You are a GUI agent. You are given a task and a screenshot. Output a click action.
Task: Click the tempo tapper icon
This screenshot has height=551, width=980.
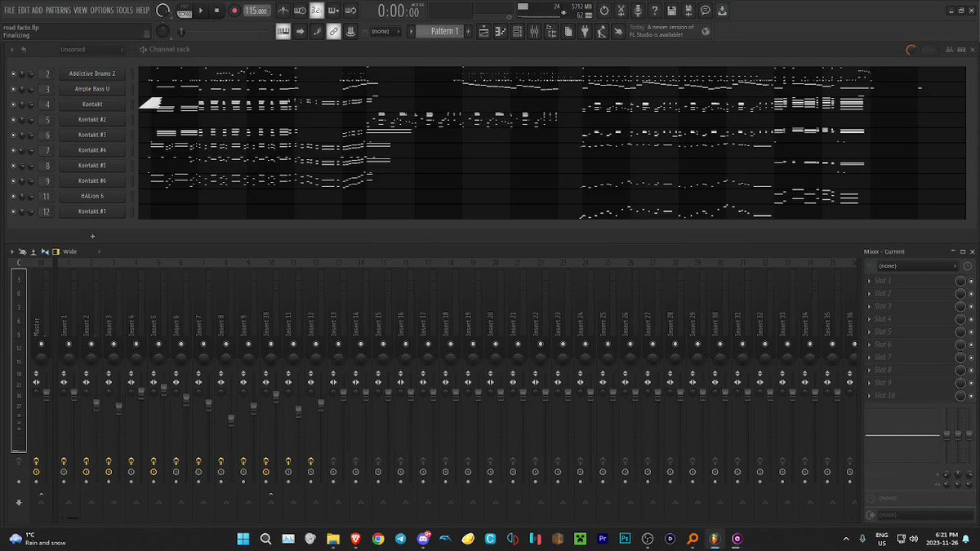[602, 31]
